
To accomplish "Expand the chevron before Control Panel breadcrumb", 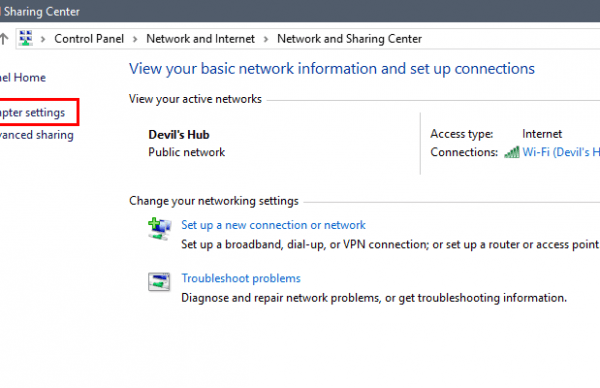I will [43, 39].
